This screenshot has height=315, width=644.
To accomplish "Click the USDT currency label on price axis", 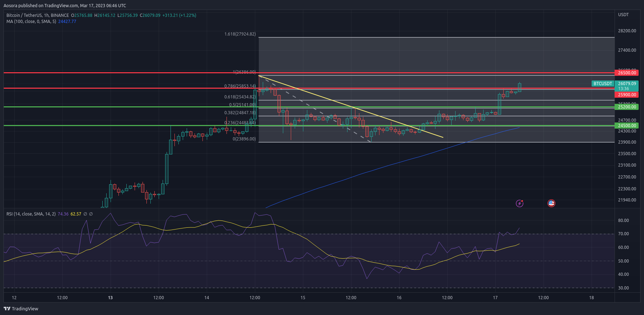I will click(623, 15).
